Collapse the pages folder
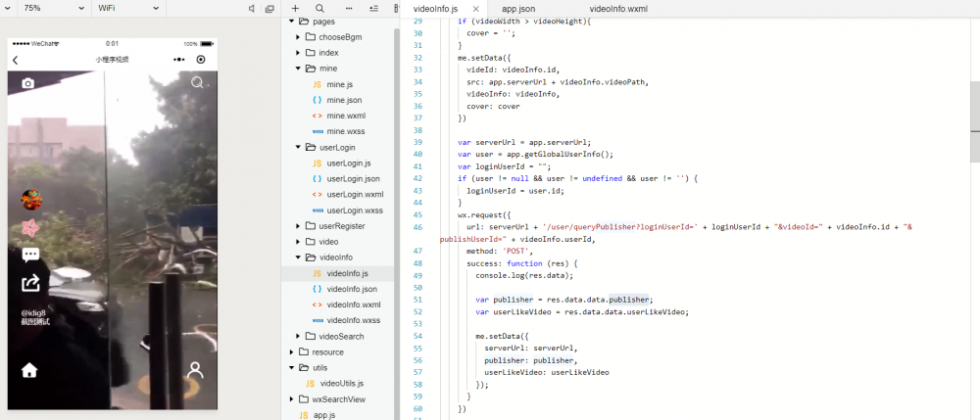This screenshot has width=980, height=420. (292, 22)
